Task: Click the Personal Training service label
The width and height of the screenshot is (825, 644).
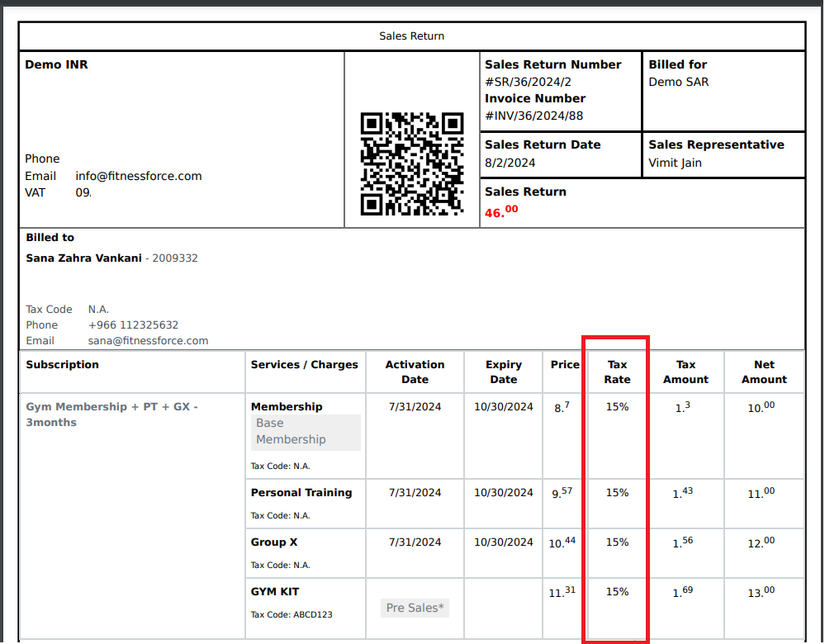Action: pos(301,493)
